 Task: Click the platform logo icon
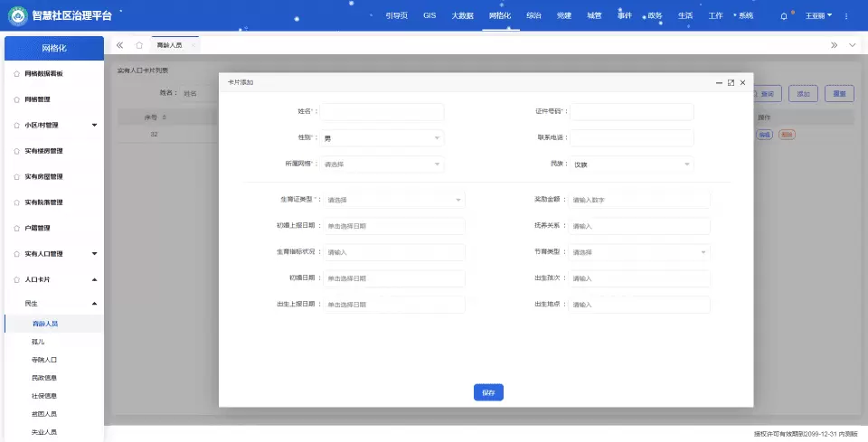[15, 15]
